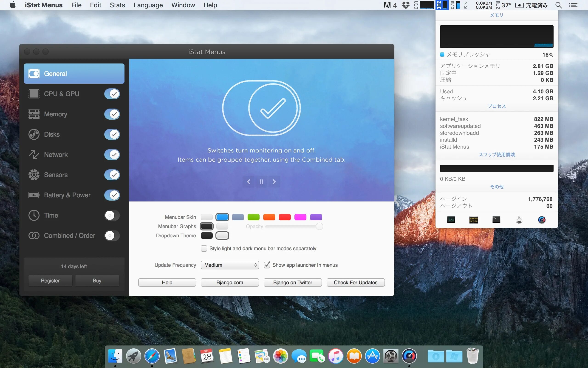
Task: Open the Memory section in sidebar
Action: [55, 114]
